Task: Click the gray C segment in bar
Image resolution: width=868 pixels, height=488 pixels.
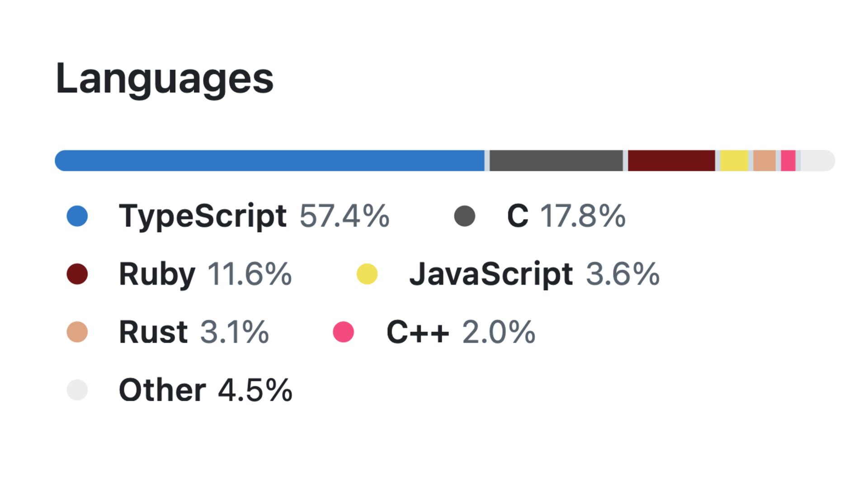Action: [556, 161]
